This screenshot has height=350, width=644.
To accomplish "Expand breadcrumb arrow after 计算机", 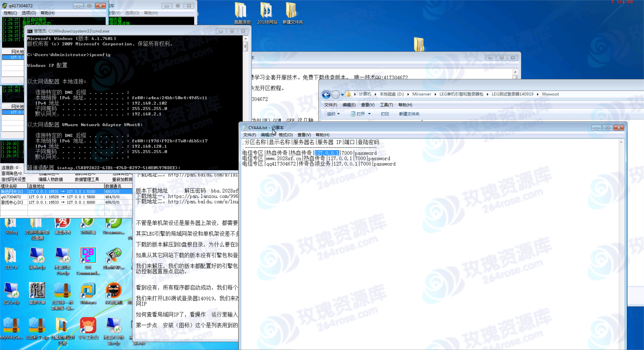I will point(375,94).
